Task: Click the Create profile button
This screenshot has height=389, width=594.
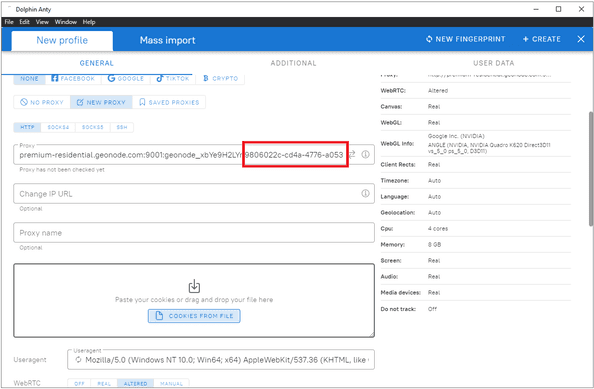Action: point(541,39)
